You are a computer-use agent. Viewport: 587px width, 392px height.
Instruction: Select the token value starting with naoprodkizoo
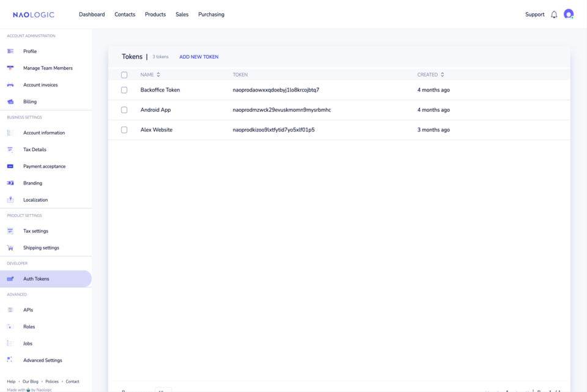coord(274,130)
